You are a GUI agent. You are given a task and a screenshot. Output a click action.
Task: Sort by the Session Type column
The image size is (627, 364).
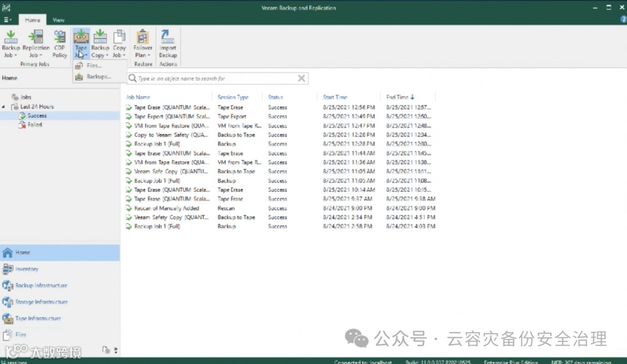(233, 97)
